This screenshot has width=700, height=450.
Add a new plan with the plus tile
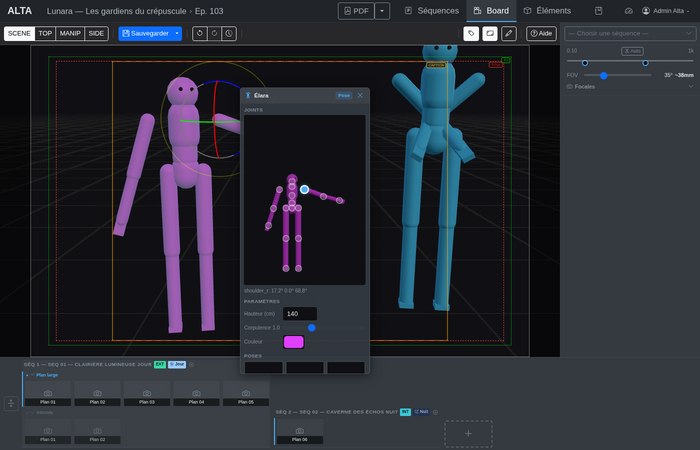coord(468,433)
